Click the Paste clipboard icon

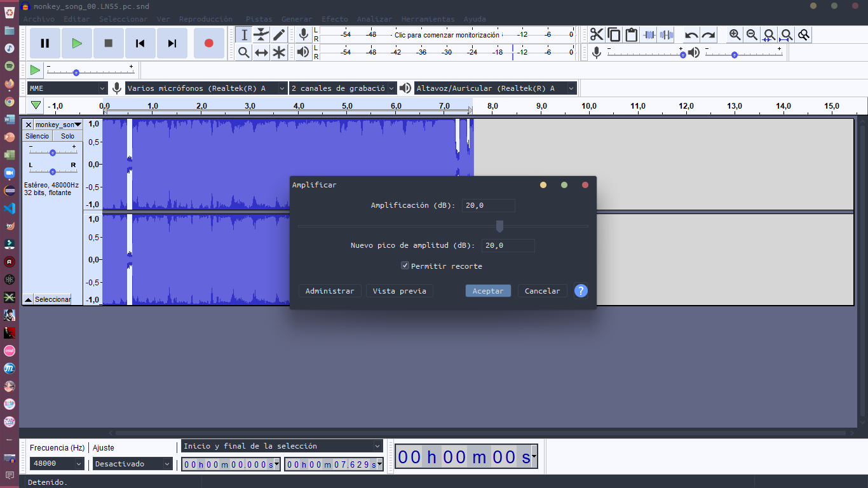tap(631, 34)
